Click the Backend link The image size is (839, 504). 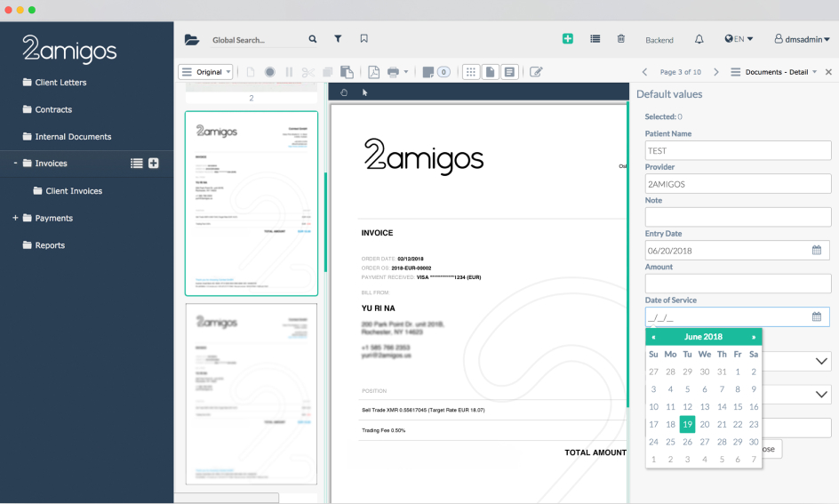pyautogui.click(x=659, y=40)
